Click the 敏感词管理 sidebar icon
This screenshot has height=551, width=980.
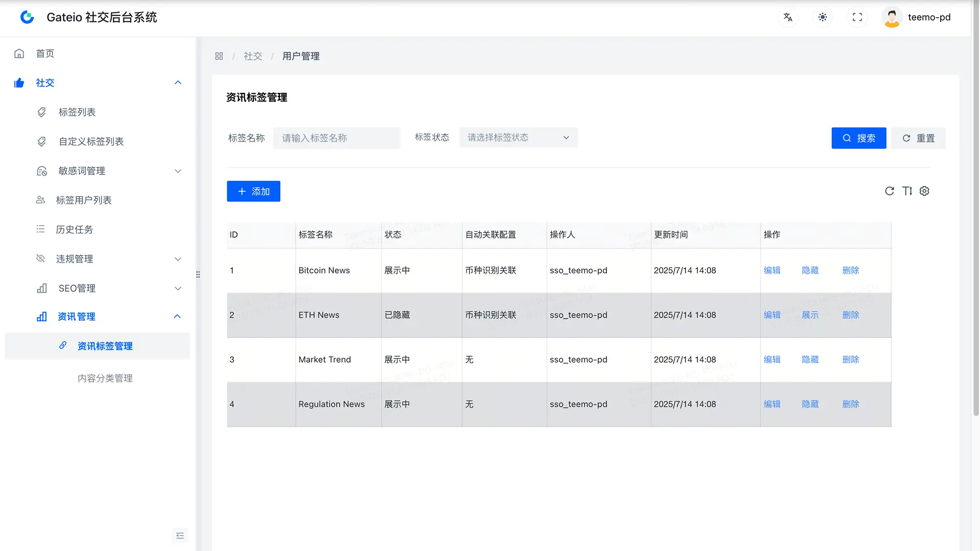[42, 171]
